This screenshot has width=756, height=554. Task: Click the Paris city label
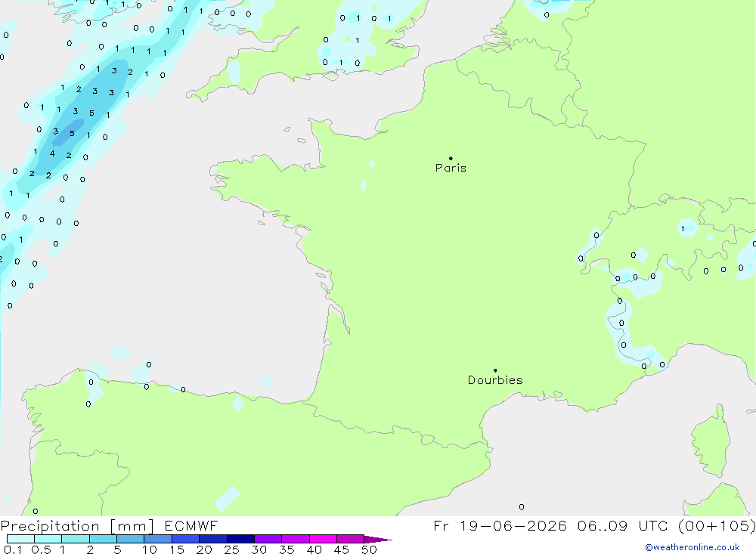click(x=451, y=168)
